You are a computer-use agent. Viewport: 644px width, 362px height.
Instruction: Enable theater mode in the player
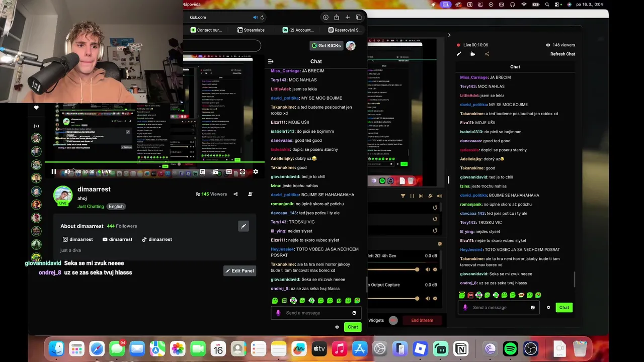pyautogui.click(x=229, y=172)
